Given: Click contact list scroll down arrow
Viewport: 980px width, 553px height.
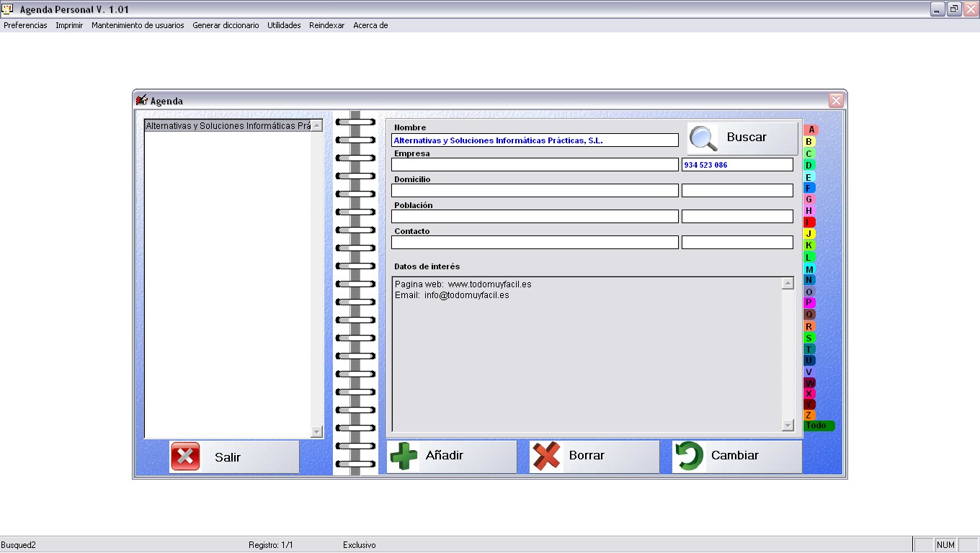Looking at the screenshot, I should coord(317,431).
